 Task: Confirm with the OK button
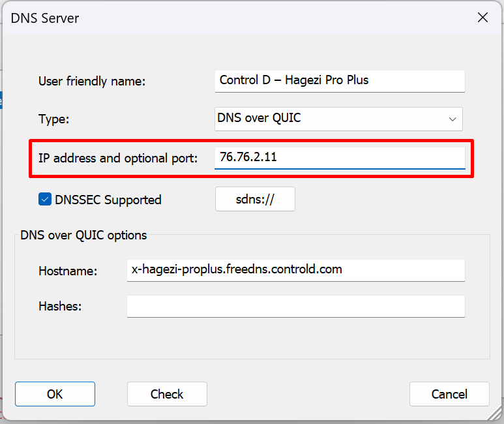point(55,394)
